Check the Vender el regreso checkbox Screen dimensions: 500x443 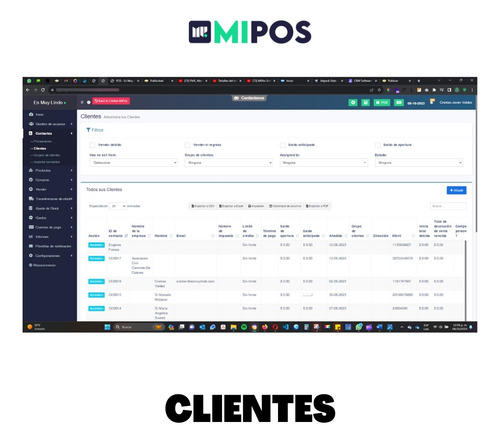point(187,145)
